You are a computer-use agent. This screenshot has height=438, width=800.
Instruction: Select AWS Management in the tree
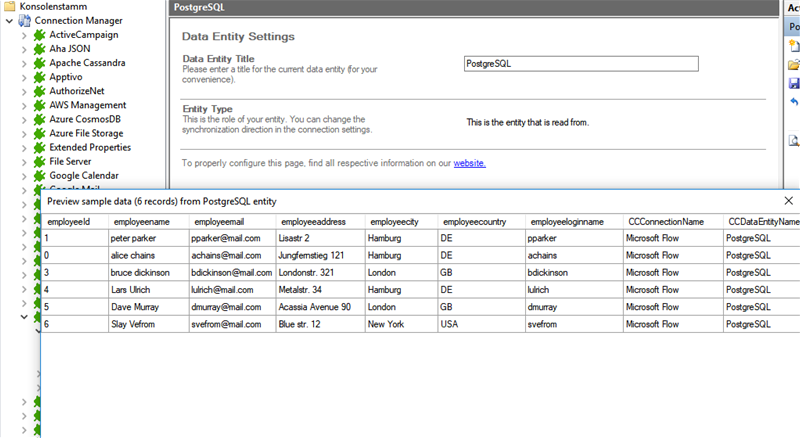[87, 105]
